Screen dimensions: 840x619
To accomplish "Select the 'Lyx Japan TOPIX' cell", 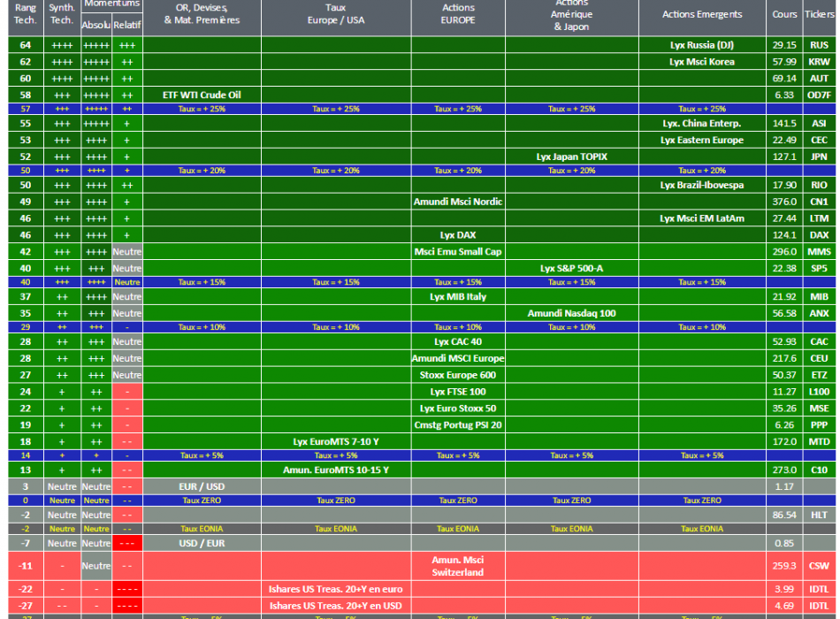I will (x=571, y=157).
